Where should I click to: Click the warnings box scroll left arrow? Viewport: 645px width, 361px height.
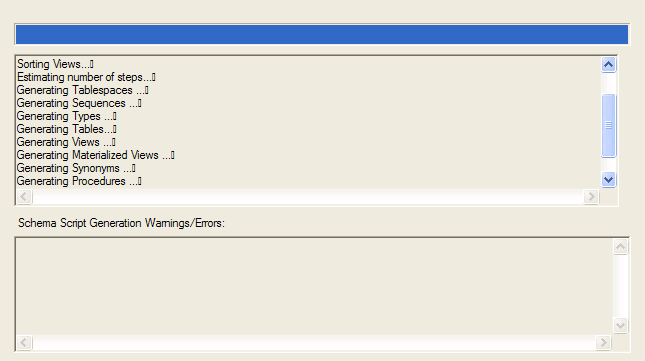click(x=24, y=342)
